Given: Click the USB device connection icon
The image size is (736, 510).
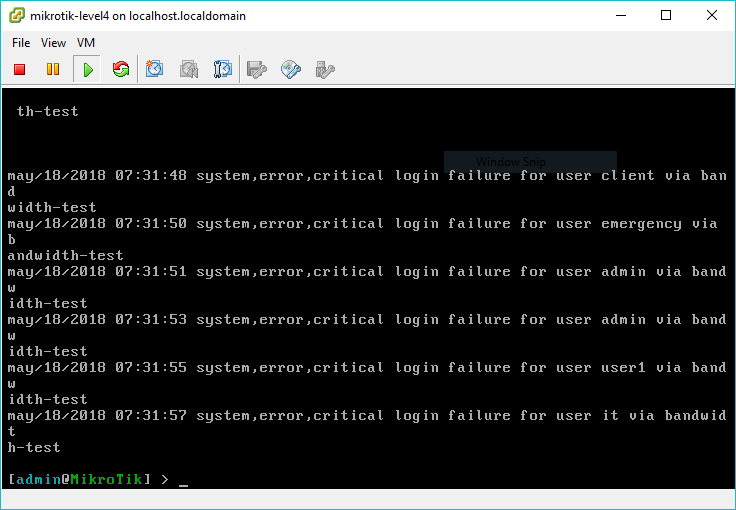Looking at the screenshot, I should coord(324,69).
